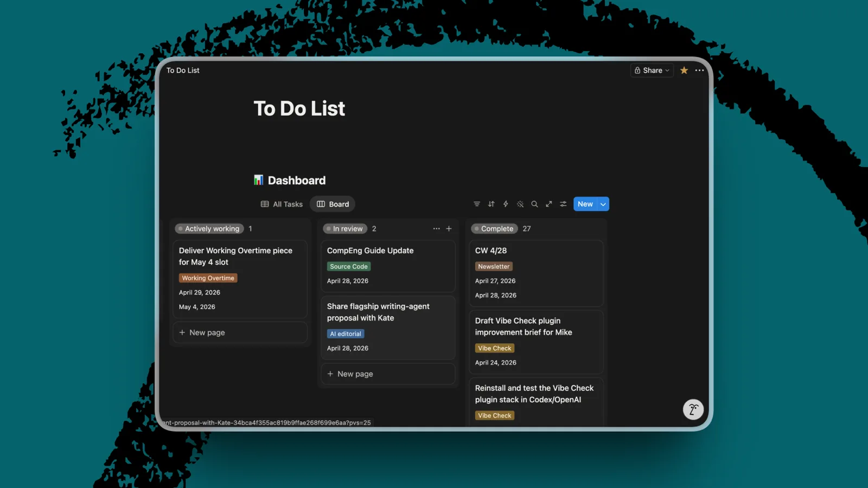Open the floating AI assistant button
The width and height of the screenshot is (868, 488).
coord(693,409)
